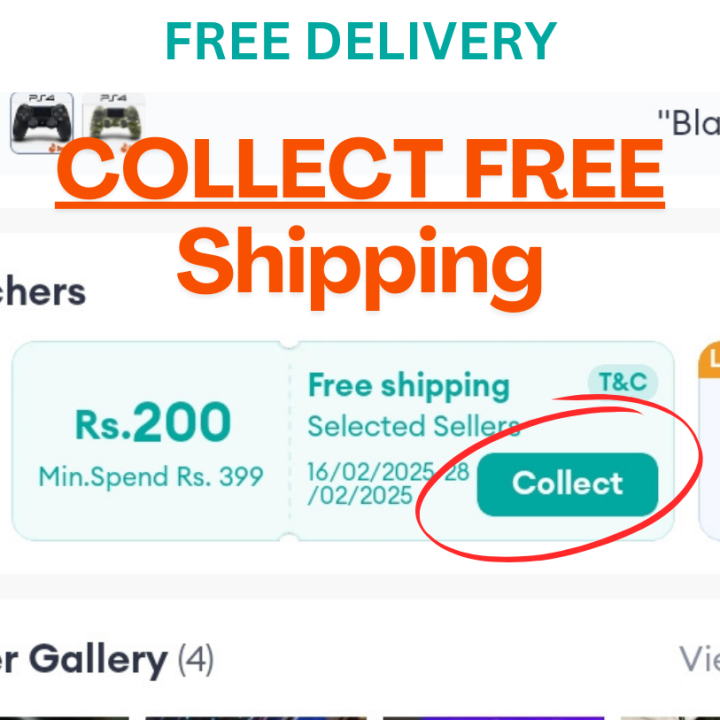
Task: Click the Vouchers section heading
Action: pos(42,292)
